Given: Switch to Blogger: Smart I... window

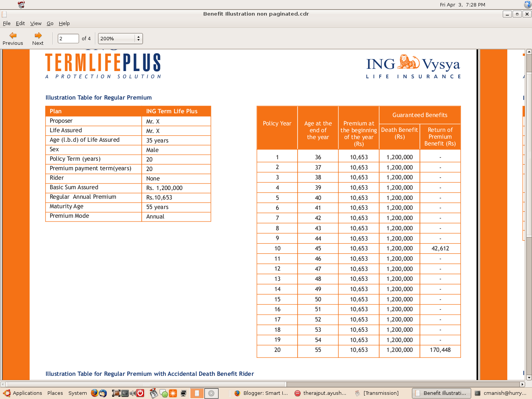Looking at the screenshot, I should 261,393.
